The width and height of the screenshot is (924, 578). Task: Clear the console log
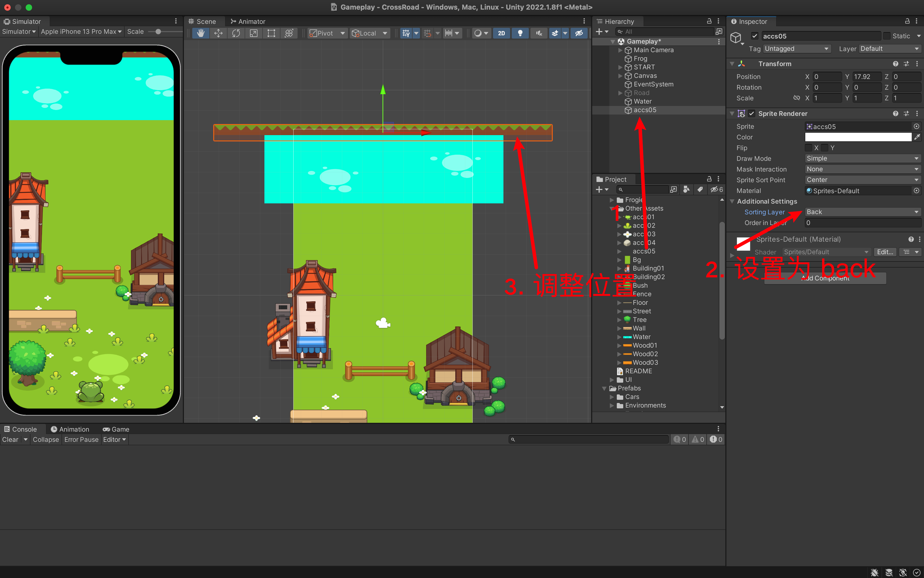[10, 440]
